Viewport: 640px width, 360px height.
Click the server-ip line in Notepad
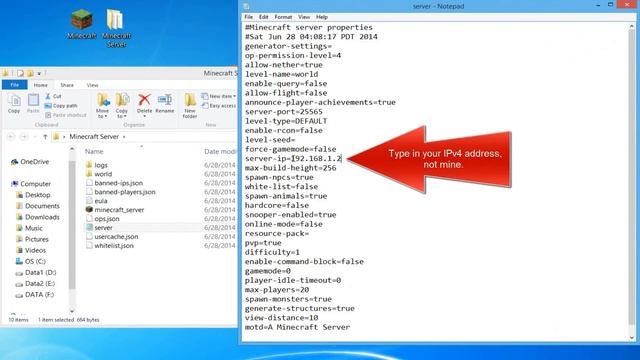click(x=293, y=158)
